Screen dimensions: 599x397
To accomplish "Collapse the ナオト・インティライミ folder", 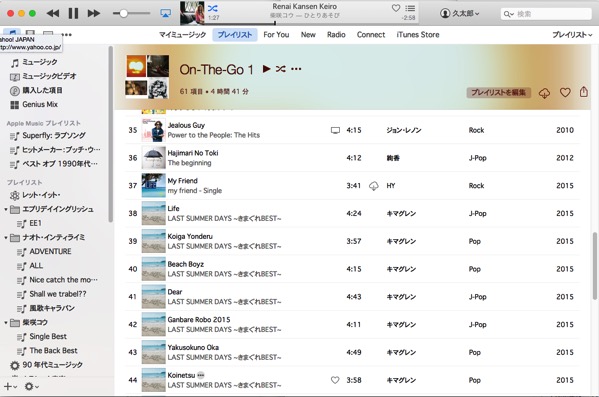I will click(x=5, y=238).
